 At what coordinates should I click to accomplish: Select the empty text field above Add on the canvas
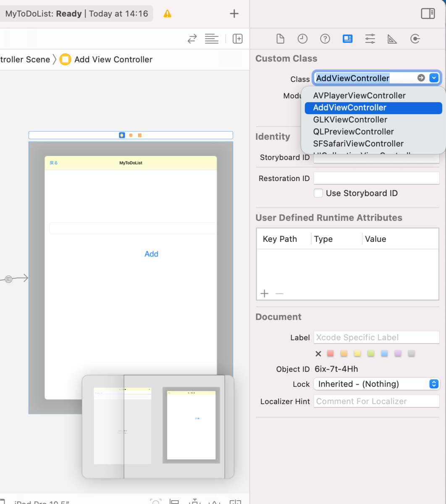pyautogui.click(x=133, y=228)
